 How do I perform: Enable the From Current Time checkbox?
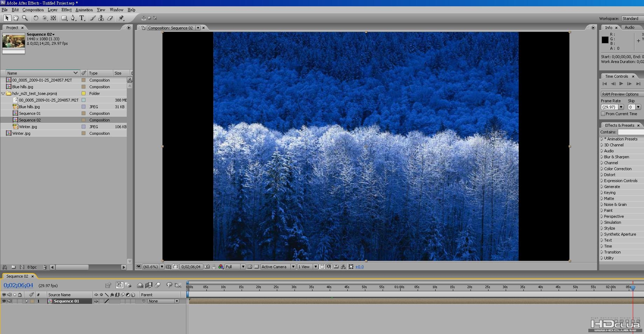(603, 114)
